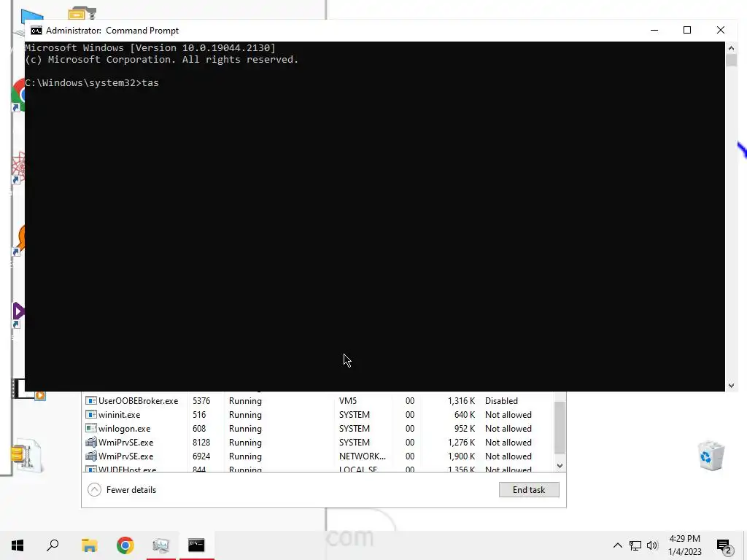Minimize the Command Prompt window
The width and height of the screenshot is (747, 560).
click(654, 30)
